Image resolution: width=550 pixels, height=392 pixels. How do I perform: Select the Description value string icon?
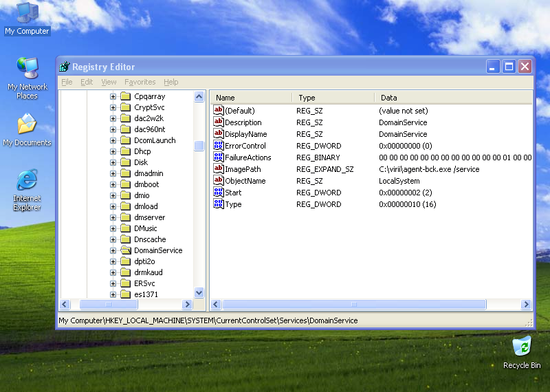(218, 122)
